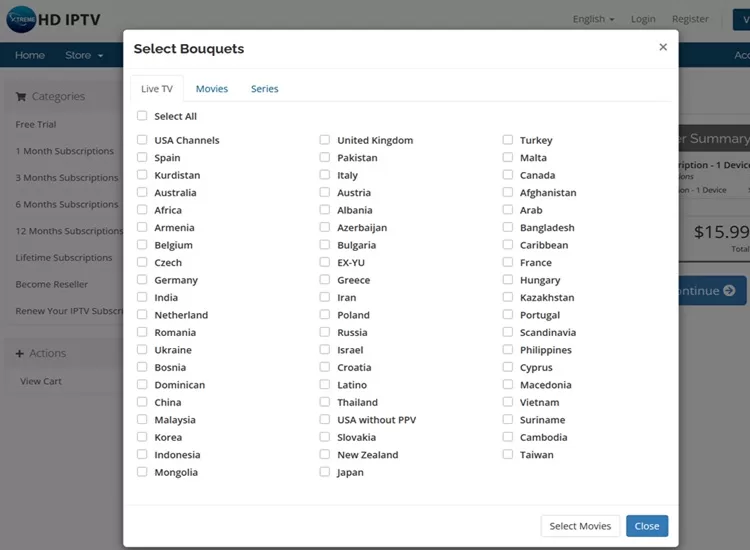
Task: Expand the Store menu dropdown
Action: [x=84, y=55]
